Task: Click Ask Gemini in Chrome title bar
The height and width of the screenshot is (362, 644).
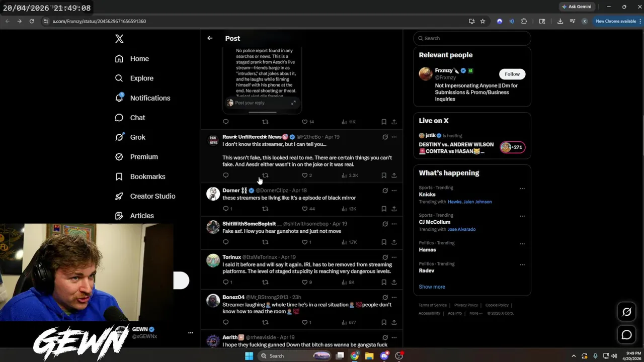Action: 577,7
